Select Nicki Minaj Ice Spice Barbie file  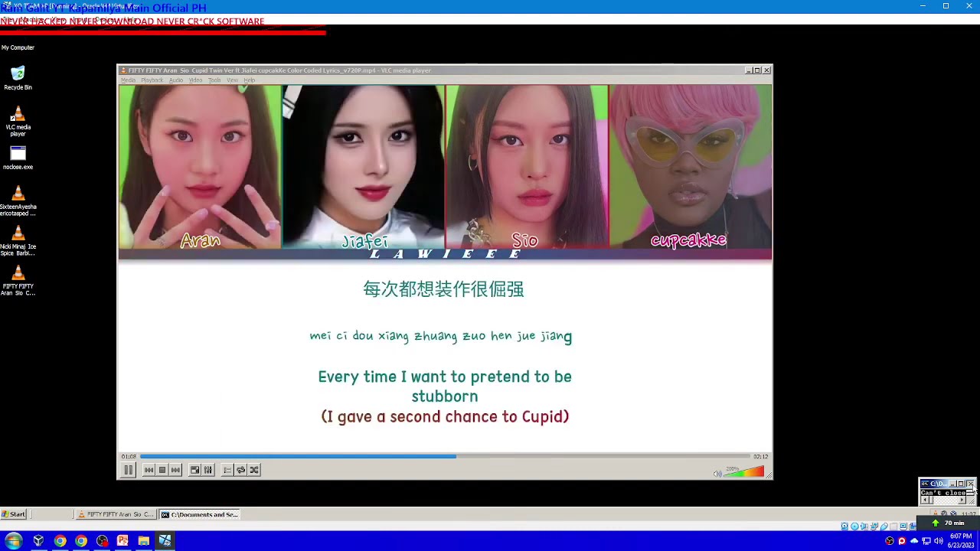[x=18, y=241]
